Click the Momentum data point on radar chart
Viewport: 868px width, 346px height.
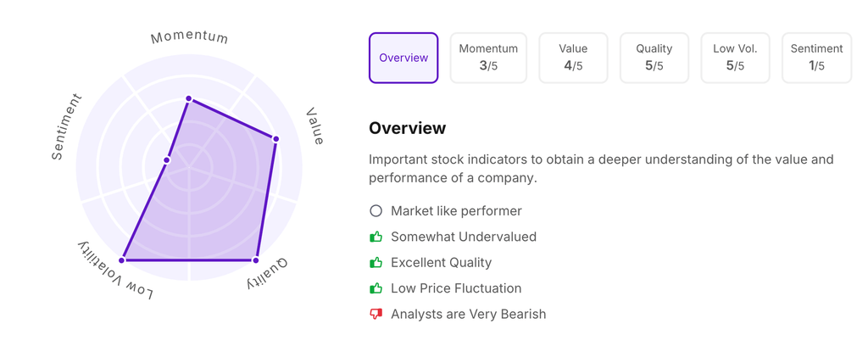click(x=189, y=99)
